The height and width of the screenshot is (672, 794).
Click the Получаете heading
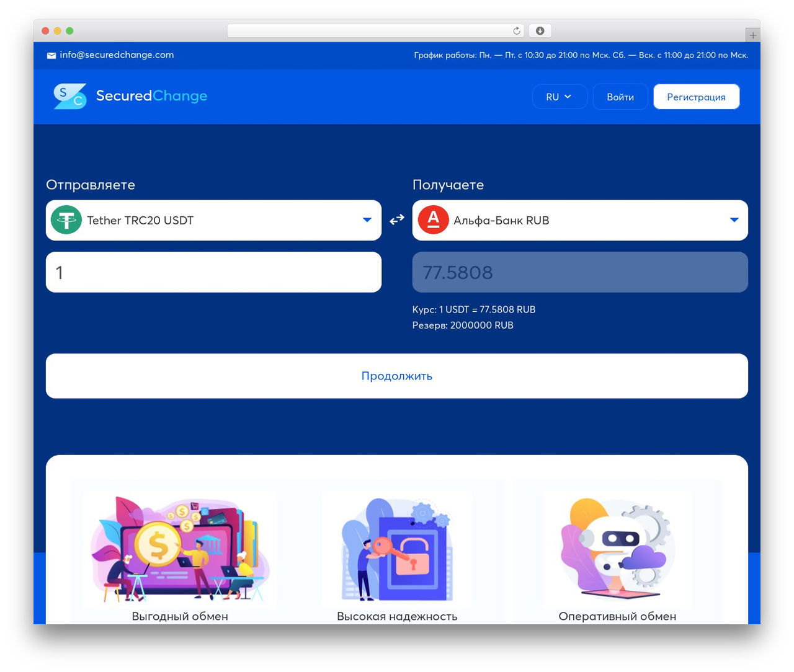[448, 185]
